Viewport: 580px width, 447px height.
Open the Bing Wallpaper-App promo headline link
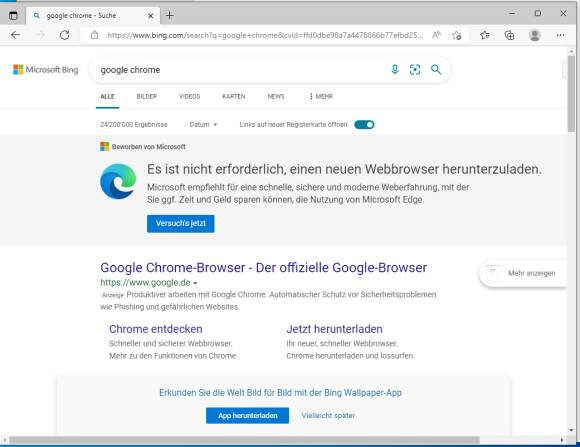(280, 393)
